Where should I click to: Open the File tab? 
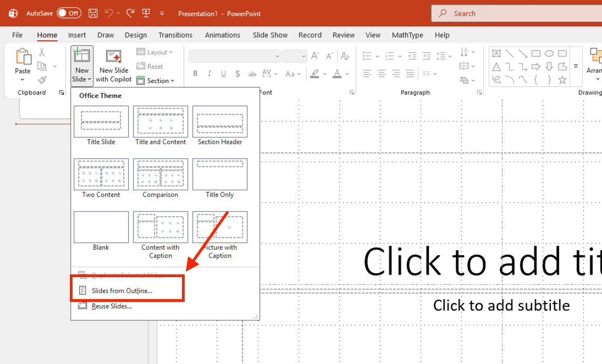[17, 35]
